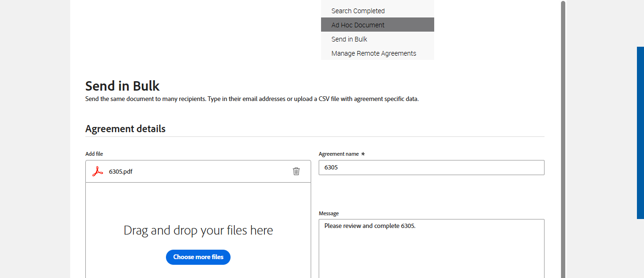This screenshot has width=644, height=278.
Task: Select the Ad Hoc Document menu item
Action: click(358, 25)
